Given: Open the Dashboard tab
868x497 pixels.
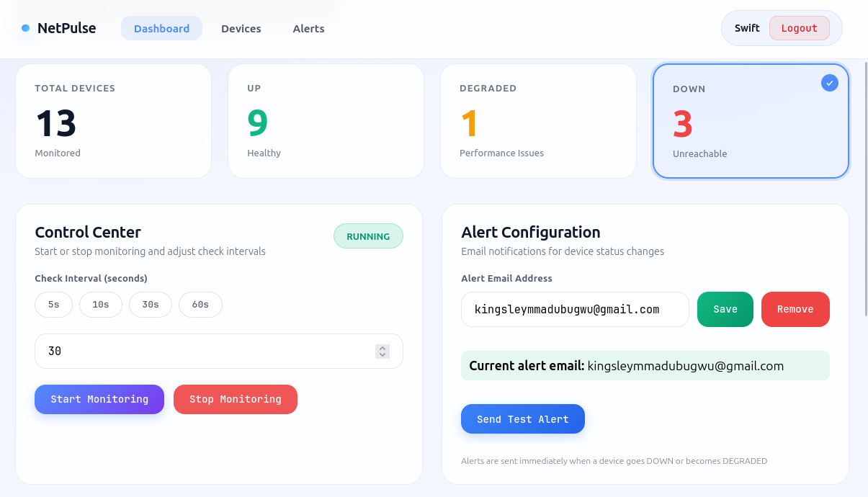Looking at the screenshot, I should click(161, 28).
